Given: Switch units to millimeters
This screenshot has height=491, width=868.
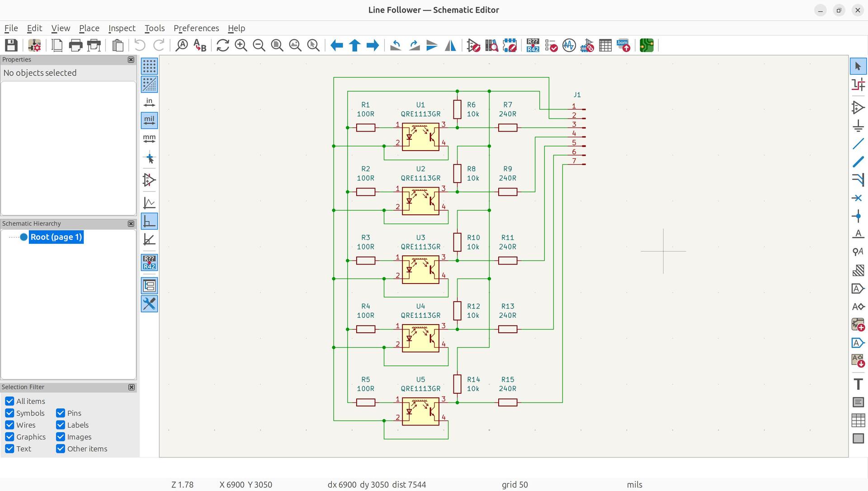Looking at the screenshot, I should [x=149, y=138].
